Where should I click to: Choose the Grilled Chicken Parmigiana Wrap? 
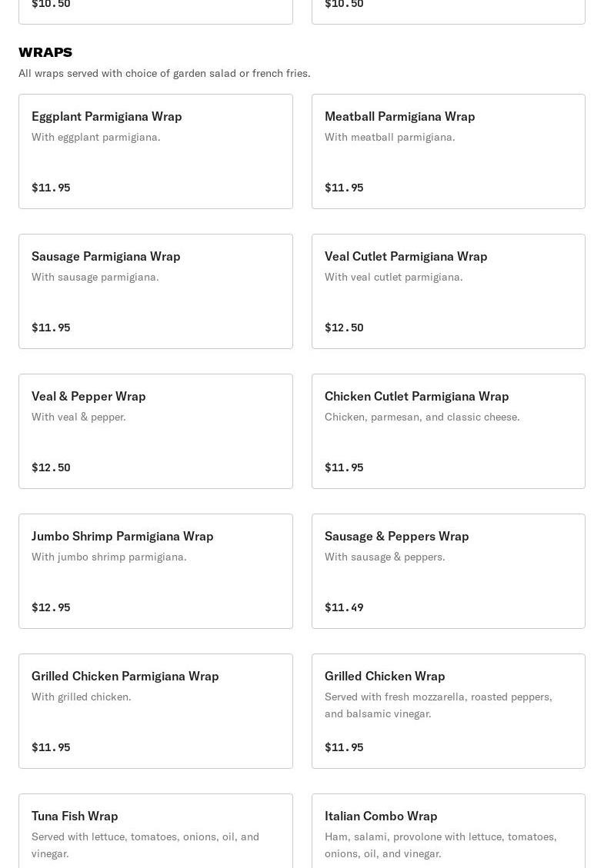[x=155, y=711]
